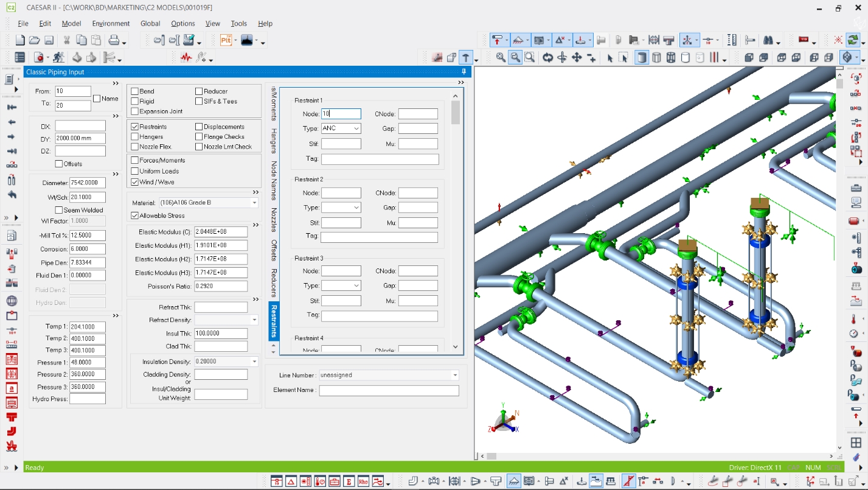Open the Tools menu
Viewport: 868px width, 490px height.
pyautogui.click(x=238, y=24)
